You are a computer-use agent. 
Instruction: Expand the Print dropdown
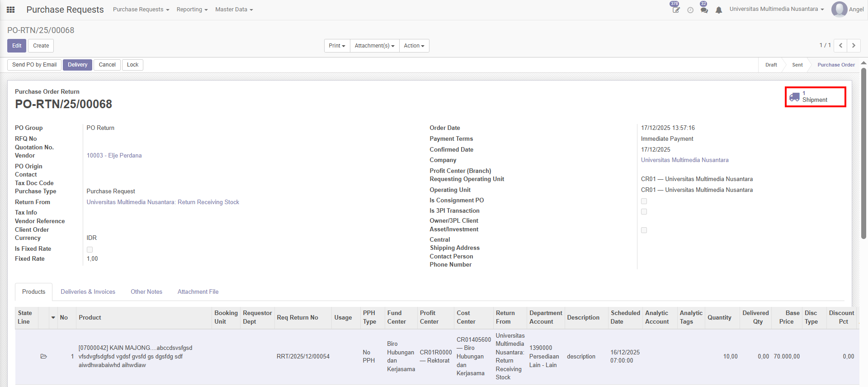coord(337,46)
